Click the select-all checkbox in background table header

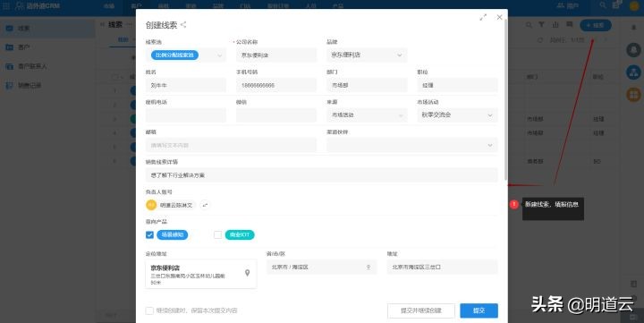(115, 77)
